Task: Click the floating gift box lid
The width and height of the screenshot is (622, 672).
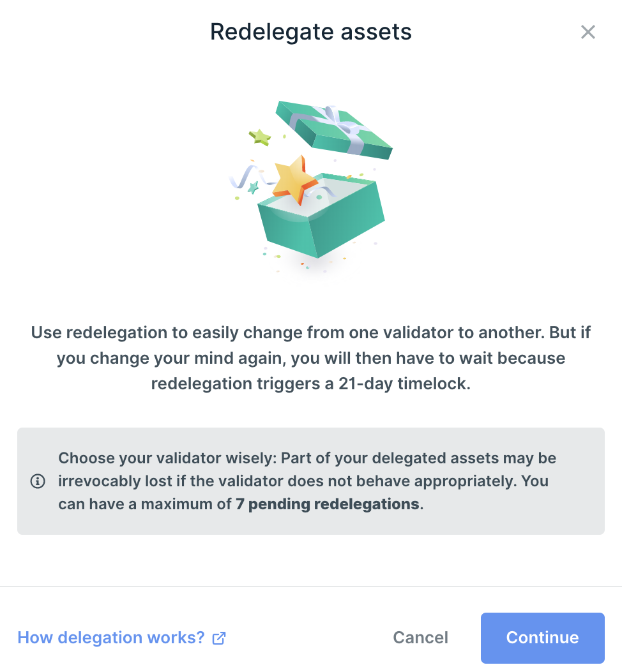Action: pyautogui.click(x=333, y=130)
